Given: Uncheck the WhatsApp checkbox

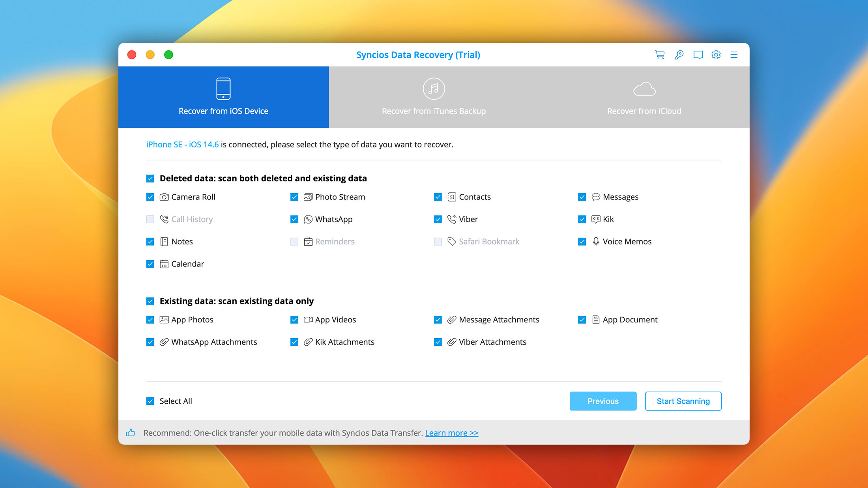Looking at the screenshot, I should point(294,219).
